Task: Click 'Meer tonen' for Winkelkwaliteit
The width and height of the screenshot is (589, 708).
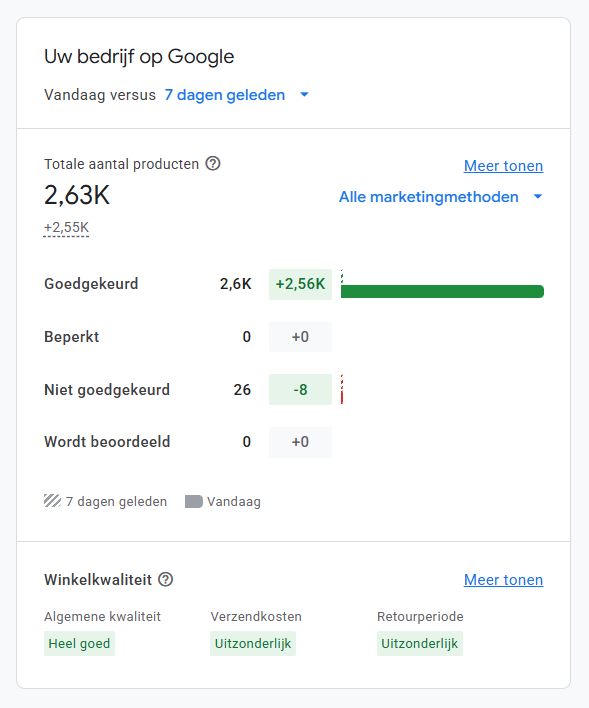Action: click(x=504, y=580)
